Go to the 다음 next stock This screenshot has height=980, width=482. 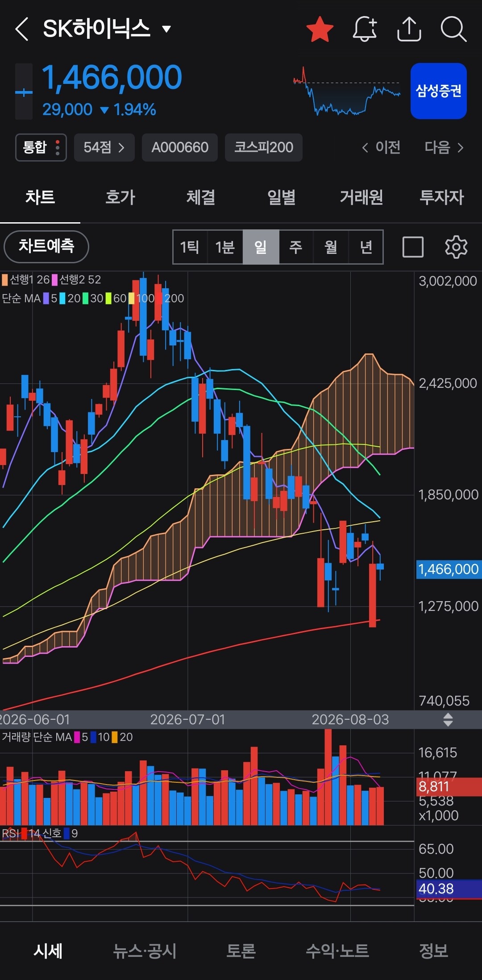click(444, 147)
